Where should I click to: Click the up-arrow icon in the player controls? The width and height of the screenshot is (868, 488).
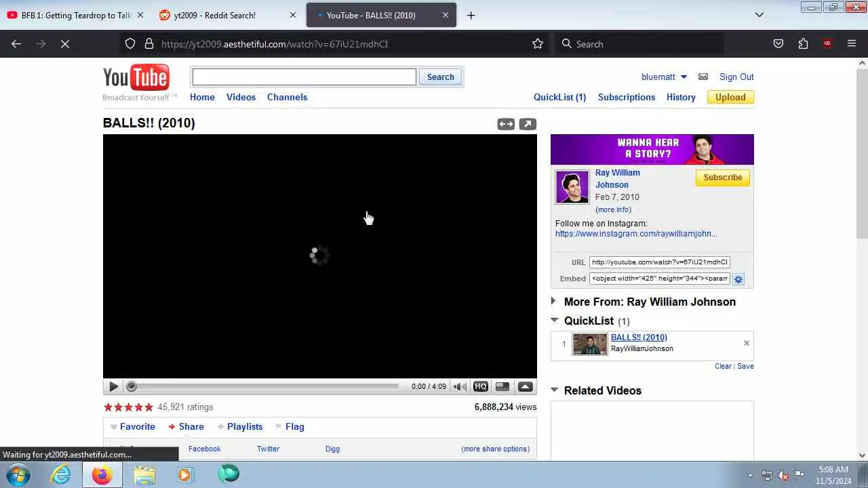click(x=525, y=386)
